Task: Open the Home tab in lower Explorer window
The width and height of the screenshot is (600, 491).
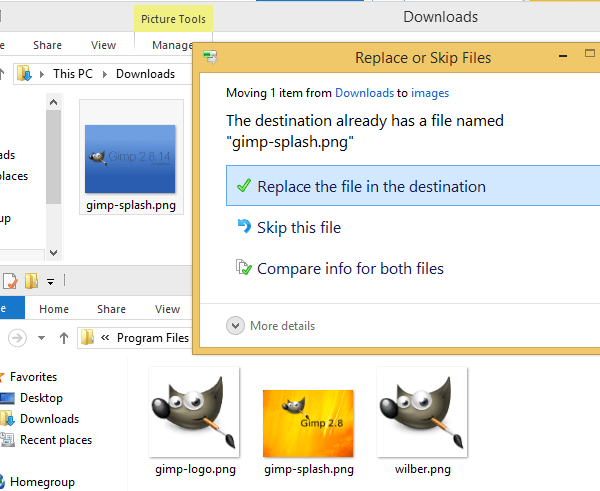Action: tap(54, 309)
